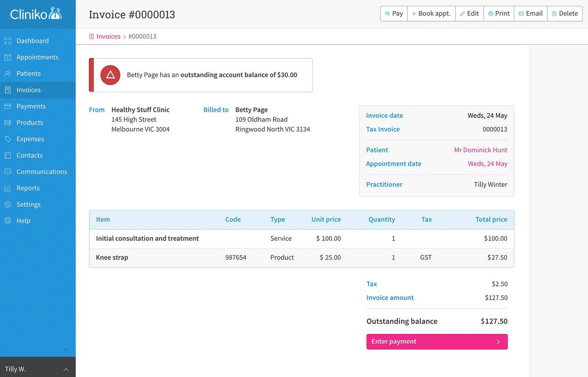The width and height of the screenshot is (588, 377).
Task: Open Reports using the chart icon
Action: tap(7, 188)
